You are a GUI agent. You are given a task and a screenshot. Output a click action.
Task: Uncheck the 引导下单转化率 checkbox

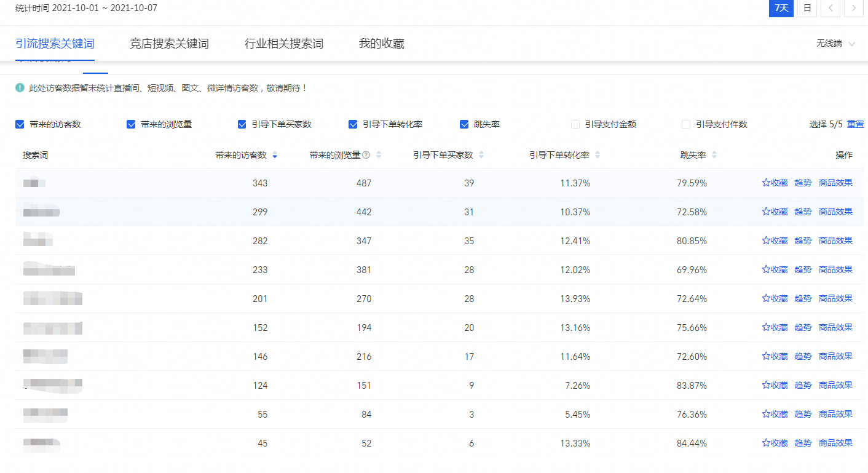coord(353,124)
